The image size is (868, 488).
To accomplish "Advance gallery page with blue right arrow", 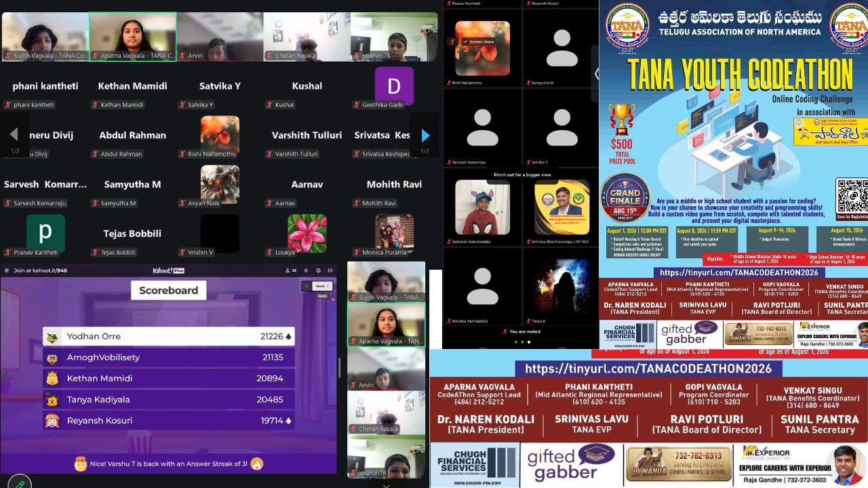I will click(x=425, y=135).
